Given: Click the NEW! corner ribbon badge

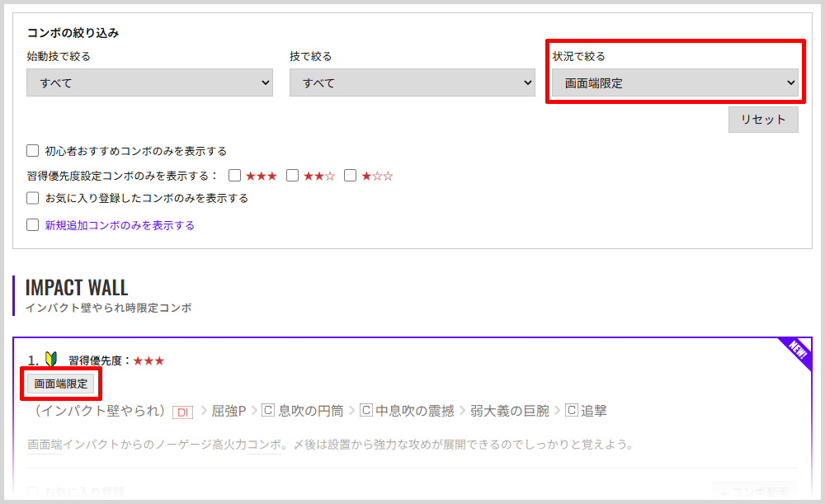Looking at the screenshot, I should coord(797,351).
